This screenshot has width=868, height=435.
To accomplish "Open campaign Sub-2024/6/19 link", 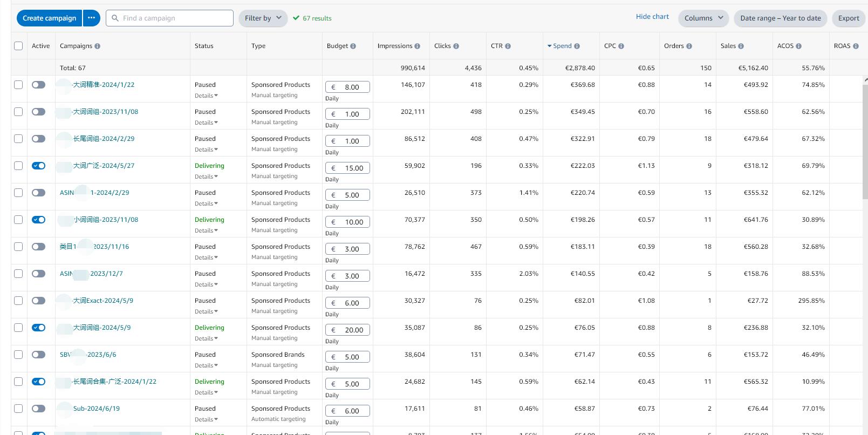I will 97,409.
